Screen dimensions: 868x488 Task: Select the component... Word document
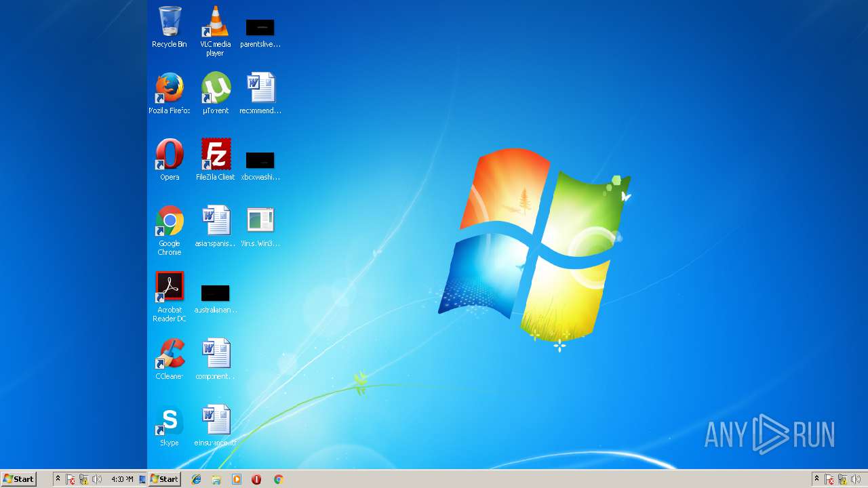[215, 359]
